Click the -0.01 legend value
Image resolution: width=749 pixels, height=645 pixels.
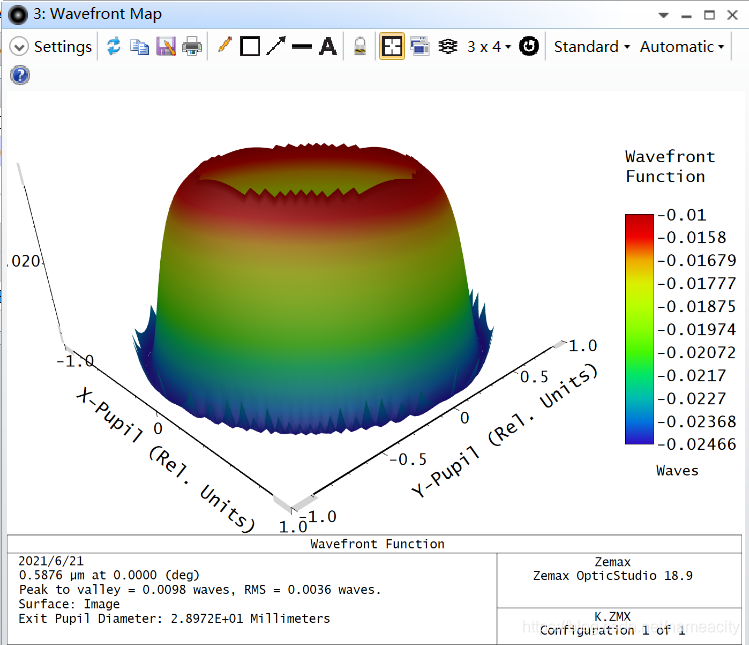tap(682, 215)
